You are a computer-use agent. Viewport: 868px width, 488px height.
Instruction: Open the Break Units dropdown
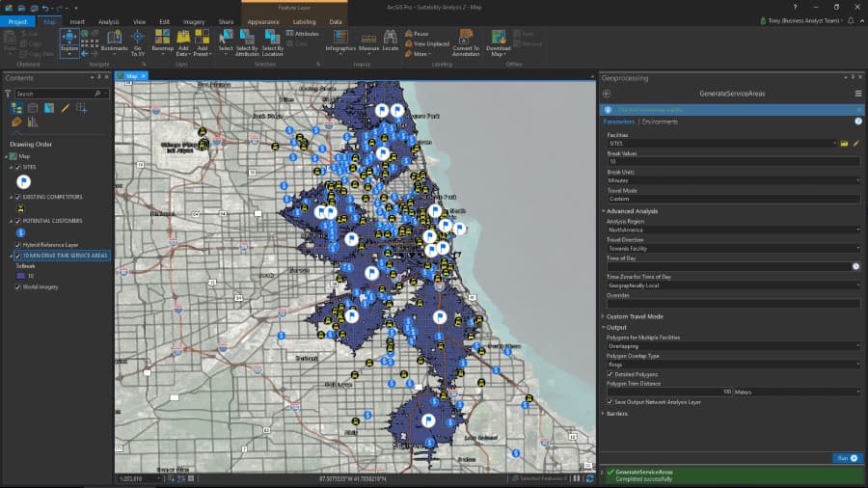coord(731,180)
